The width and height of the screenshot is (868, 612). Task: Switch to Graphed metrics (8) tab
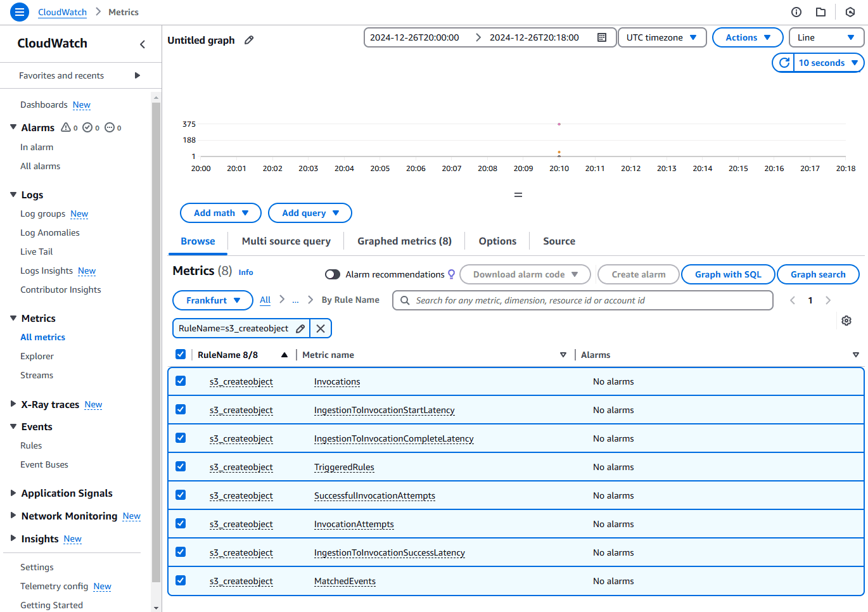404,241
